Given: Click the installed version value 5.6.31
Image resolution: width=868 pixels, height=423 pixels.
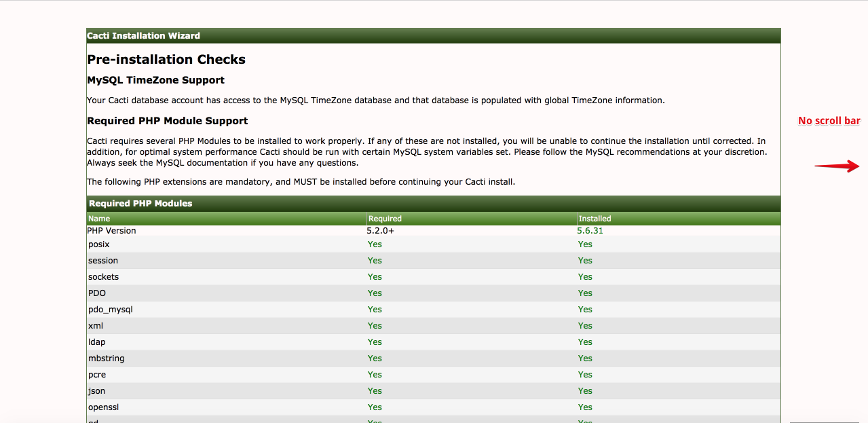Looking at the screenshot, I should (590, 231).
